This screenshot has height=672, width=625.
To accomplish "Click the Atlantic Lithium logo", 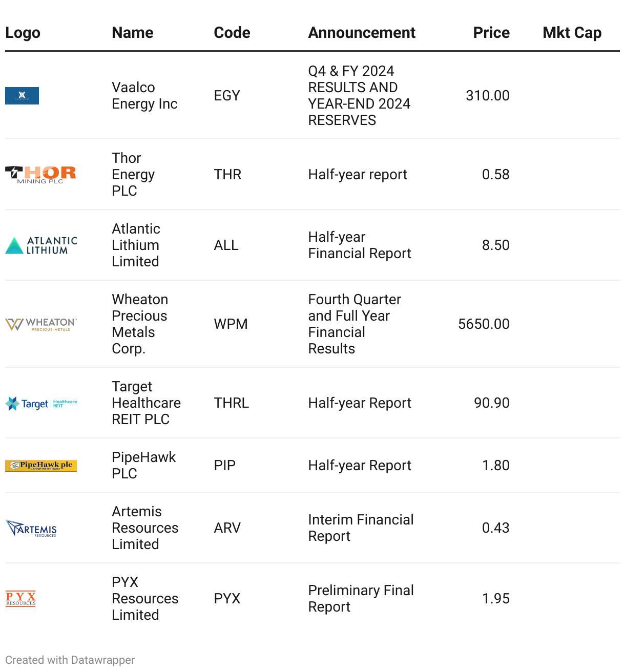I will coord(41,245).
